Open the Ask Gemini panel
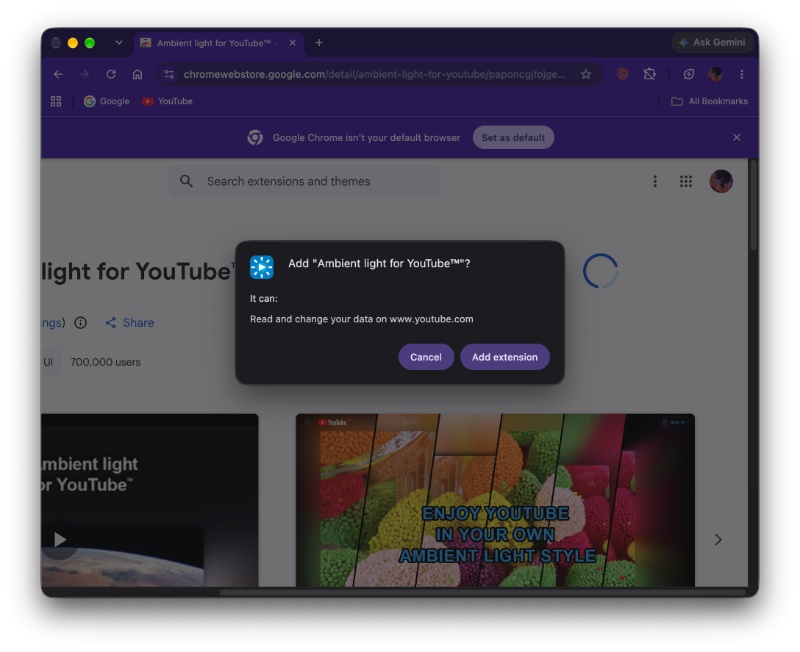 point(713,42)
